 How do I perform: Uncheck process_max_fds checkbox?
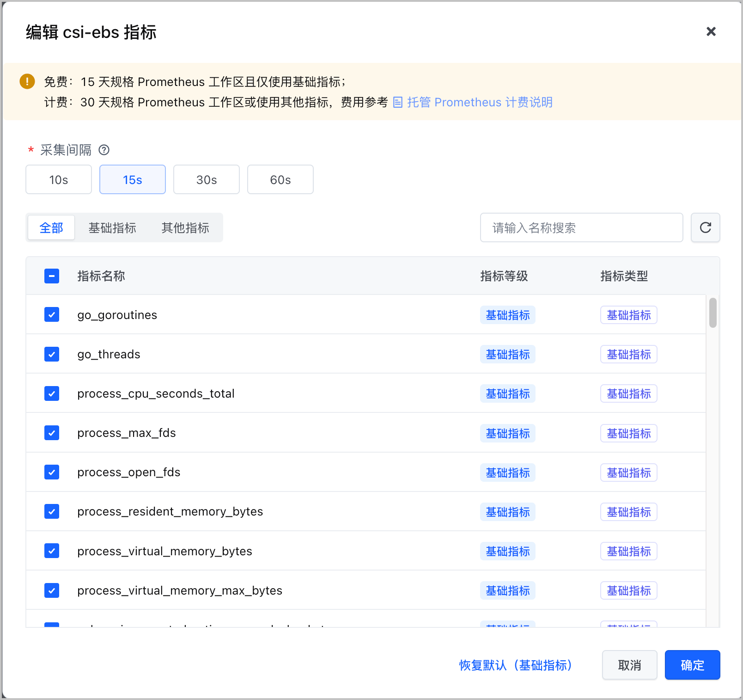click(x=52, y=433)
